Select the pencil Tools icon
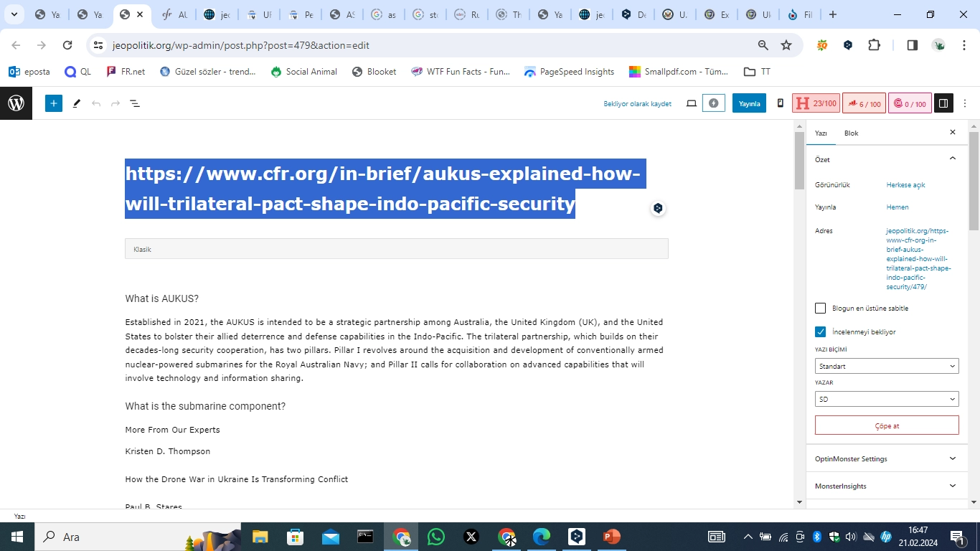The height and width of the screenshot is (551, 980). point(77,103)
